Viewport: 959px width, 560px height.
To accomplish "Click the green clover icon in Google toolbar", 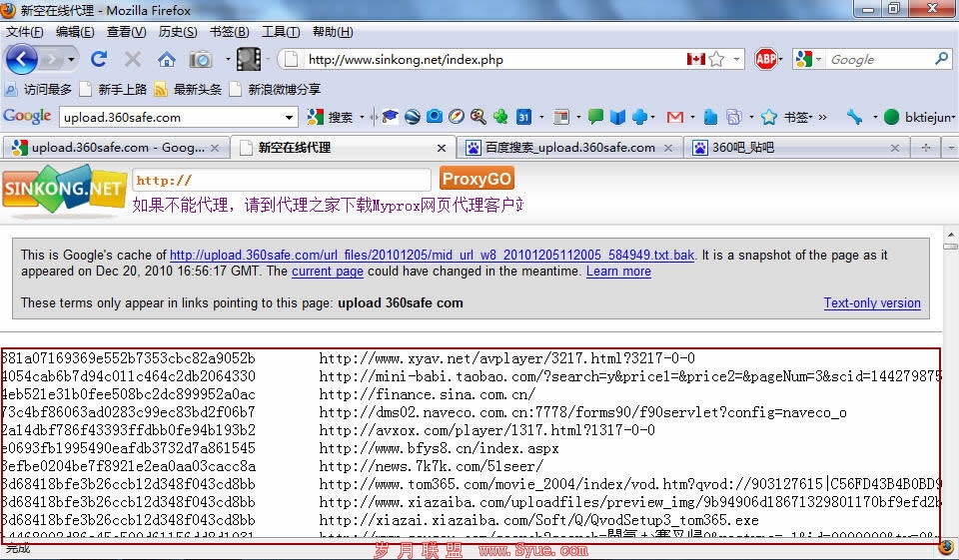I will point(500,116).
